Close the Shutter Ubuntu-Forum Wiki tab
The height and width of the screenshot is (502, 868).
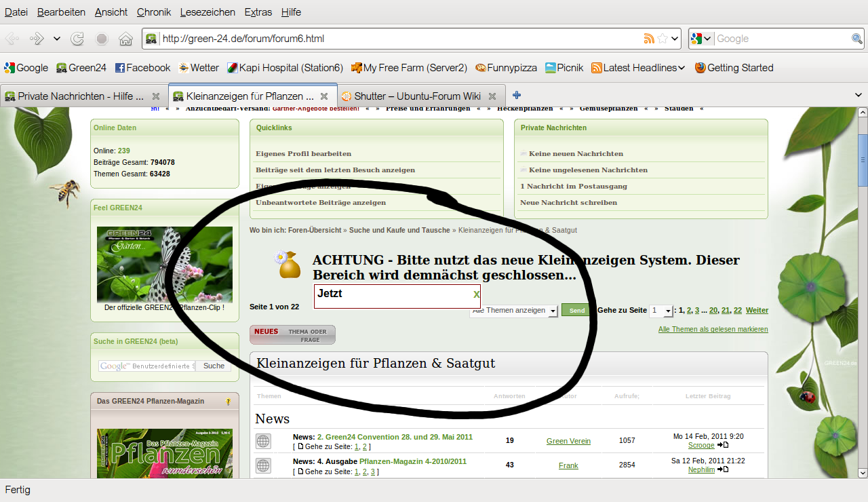pos(492,96)
